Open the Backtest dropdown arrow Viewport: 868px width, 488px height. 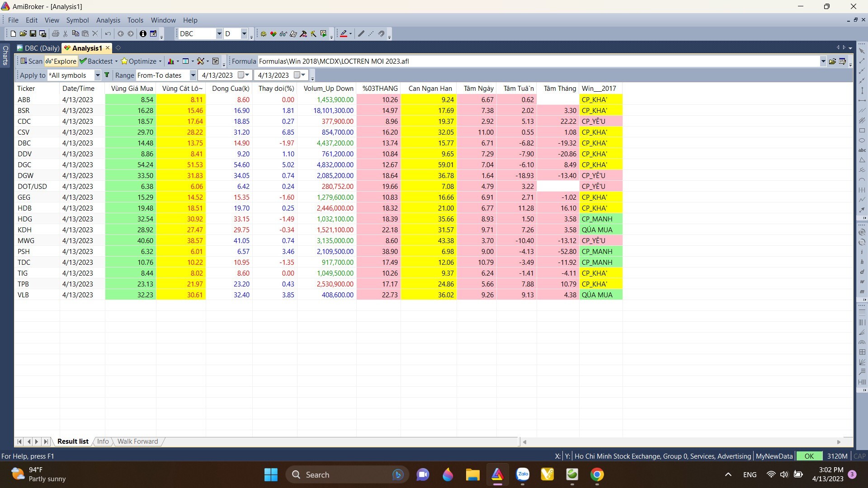click(x=116, y=61)
